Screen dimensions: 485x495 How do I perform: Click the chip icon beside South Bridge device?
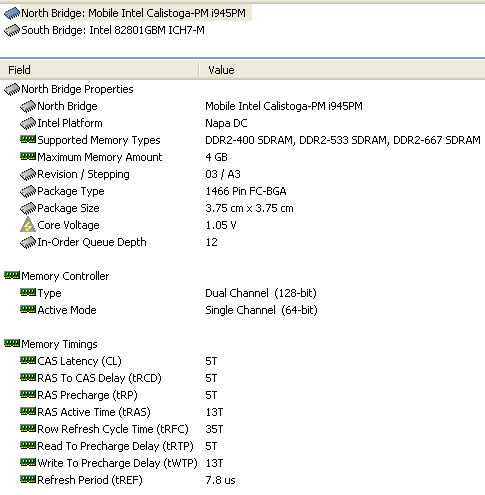[x=12, y=31]
